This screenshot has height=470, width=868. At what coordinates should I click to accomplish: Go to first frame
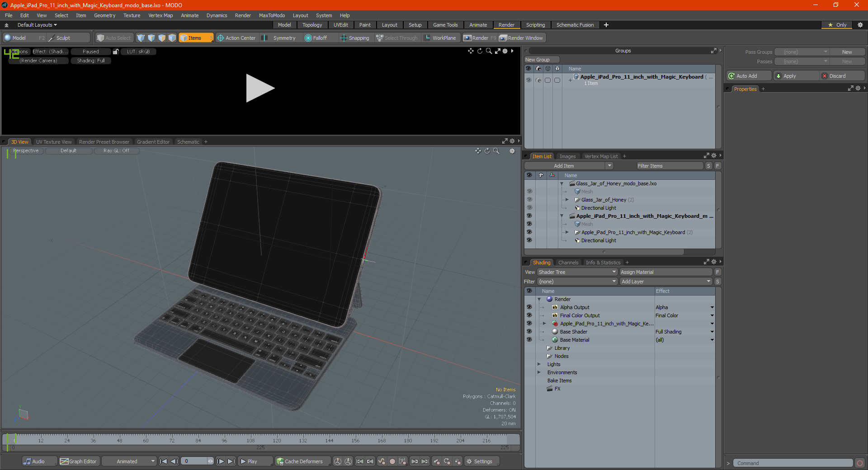coord(164,461)
